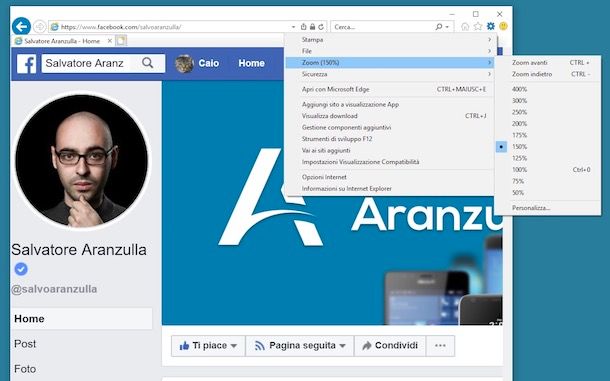Viewport: 610px width, 381px height.
Task: Click Caio profile name link
Action: point(209,63)
